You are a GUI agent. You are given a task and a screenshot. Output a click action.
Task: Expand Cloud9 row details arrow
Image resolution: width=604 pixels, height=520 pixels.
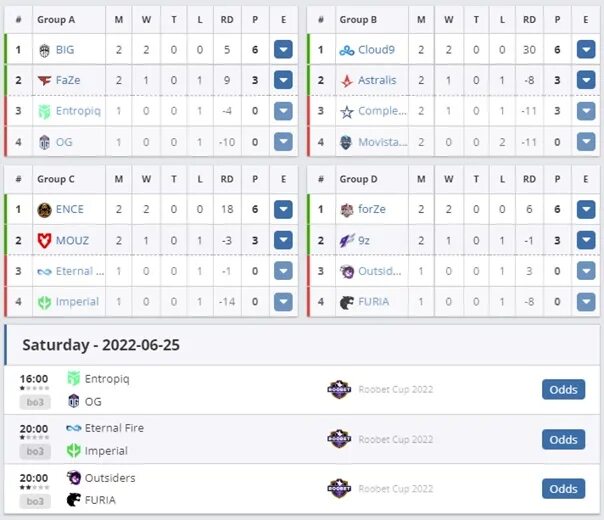coord(586,50)
